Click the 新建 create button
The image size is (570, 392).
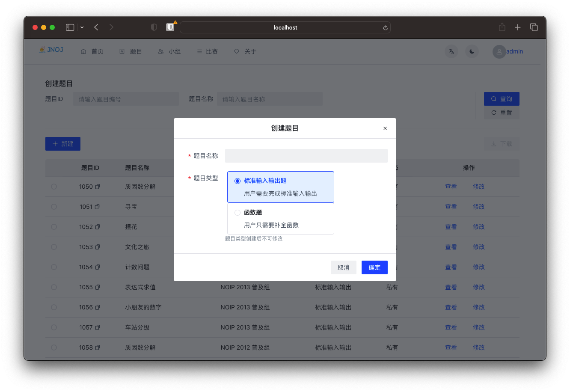click(63, 144)
